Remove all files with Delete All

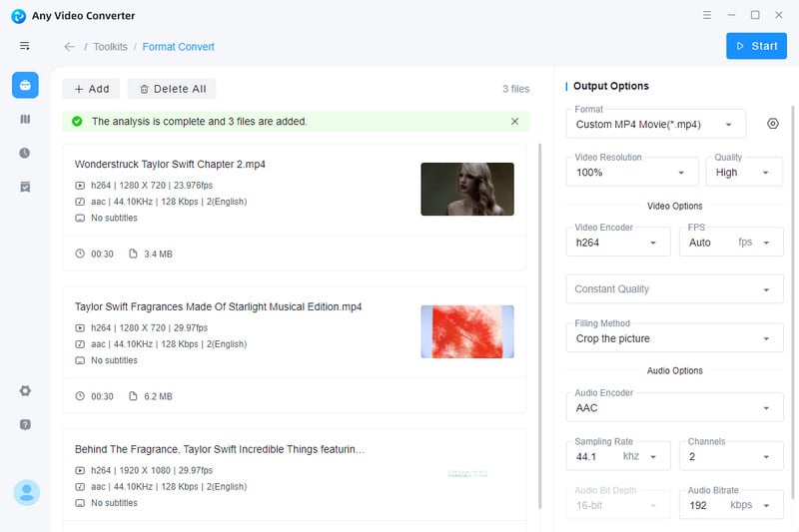pos(172,89)
